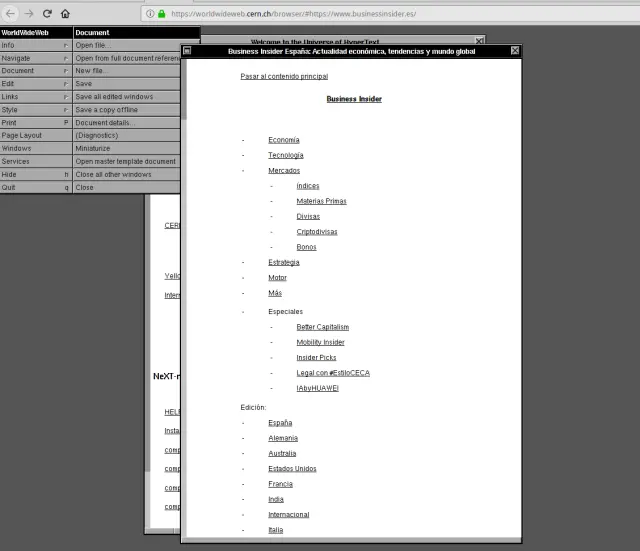Image resolution: width=640 pixels, height=551 pixels.
Task: Click the Business Insider window vertical scrollbar
Action: 184,298
